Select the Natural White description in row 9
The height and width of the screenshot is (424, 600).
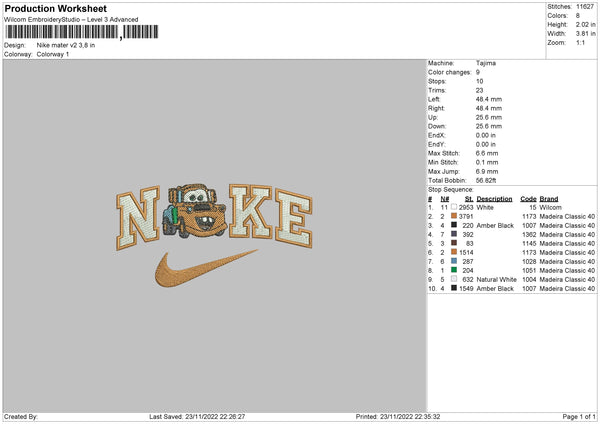coord(496,279)
